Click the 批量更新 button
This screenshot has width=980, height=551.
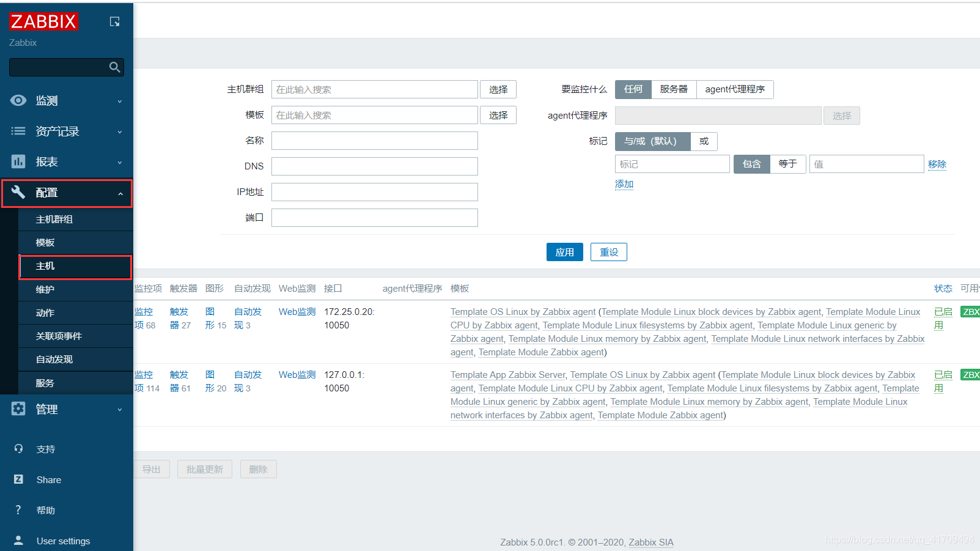205,469
